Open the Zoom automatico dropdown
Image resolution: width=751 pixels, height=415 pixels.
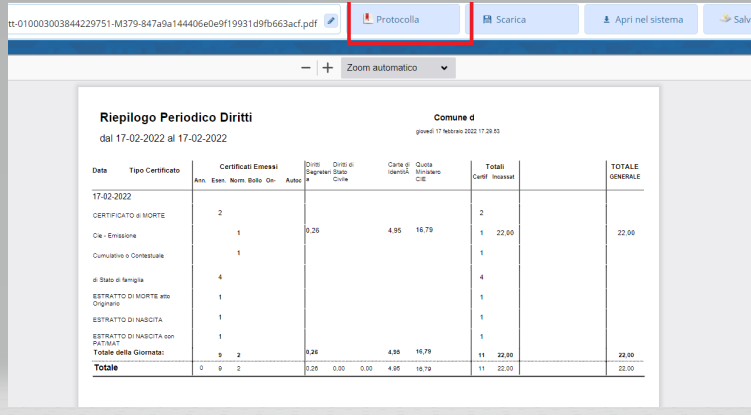(x=397, y=68)
